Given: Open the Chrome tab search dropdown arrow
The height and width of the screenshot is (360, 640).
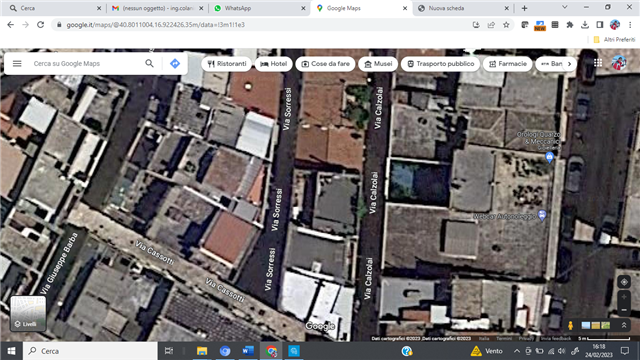Looking at the screenshot, I should (564, 7).
